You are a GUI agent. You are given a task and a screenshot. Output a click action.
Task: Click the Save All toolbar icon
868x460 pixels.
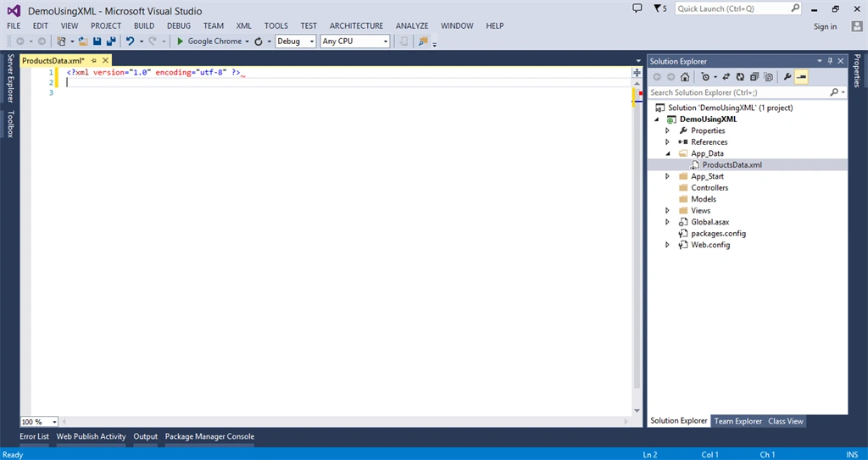point(111,41)
